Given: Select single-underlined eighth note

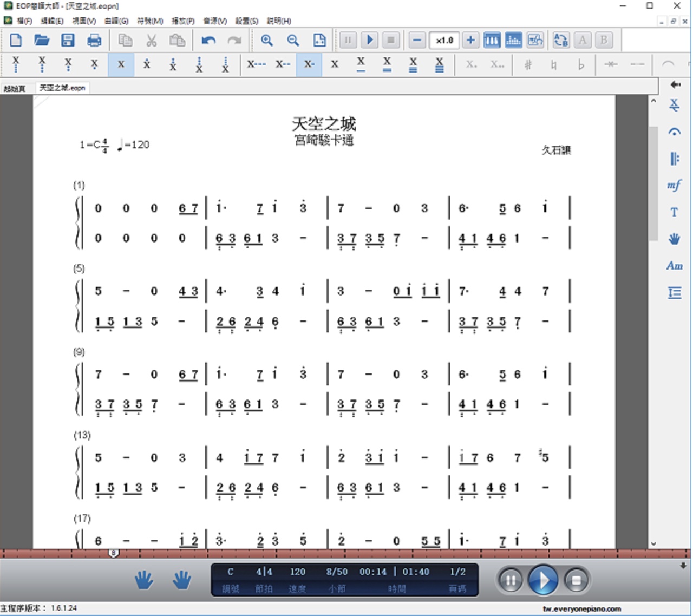Looking at the screenshot, I should click(361, 64).
